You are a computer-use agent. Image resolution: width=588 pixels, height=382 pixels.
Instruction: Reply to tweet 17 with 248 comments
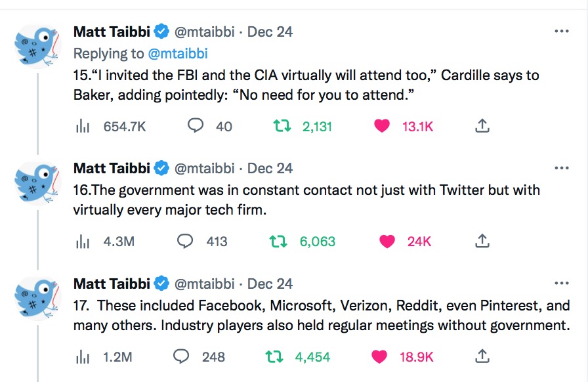point(181,356)
